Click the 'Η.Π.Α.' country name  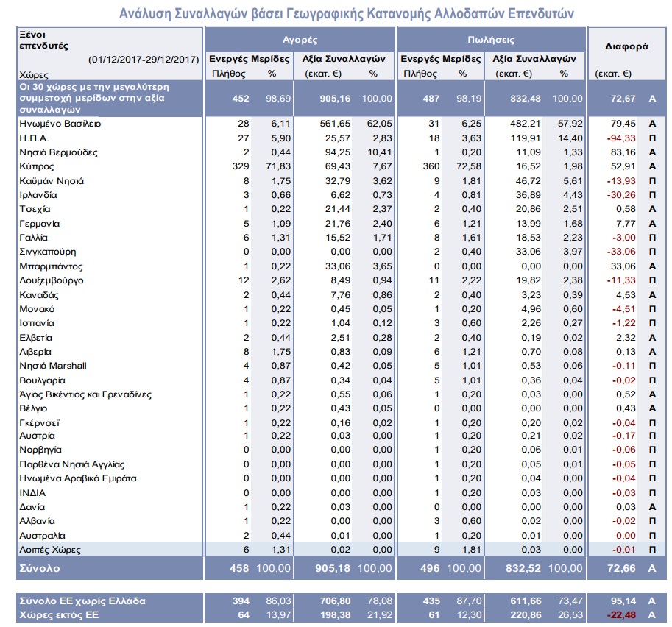[34, 138]
